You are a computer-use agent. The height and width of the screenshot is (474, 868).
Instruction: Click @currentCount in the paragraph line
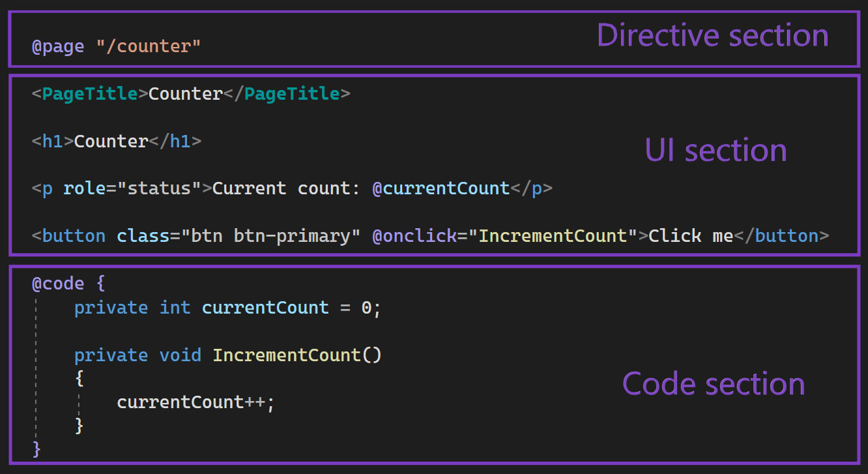tap(441, 188)
